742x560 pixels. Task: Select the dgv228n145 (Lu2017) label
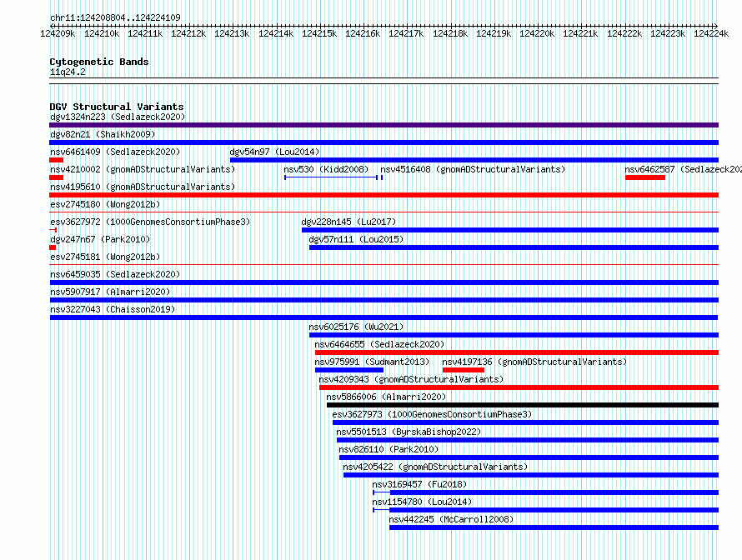click(348, 222)
